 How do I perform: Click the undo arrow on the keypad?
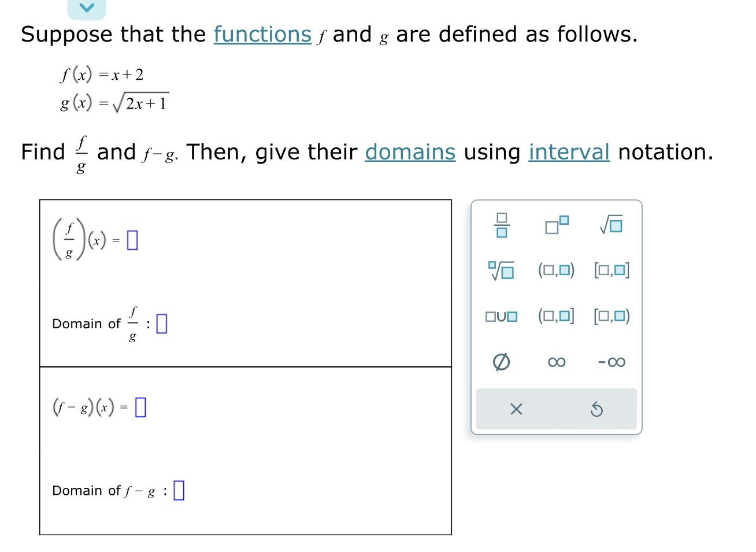pyautogui.click(x=597, y=409)
